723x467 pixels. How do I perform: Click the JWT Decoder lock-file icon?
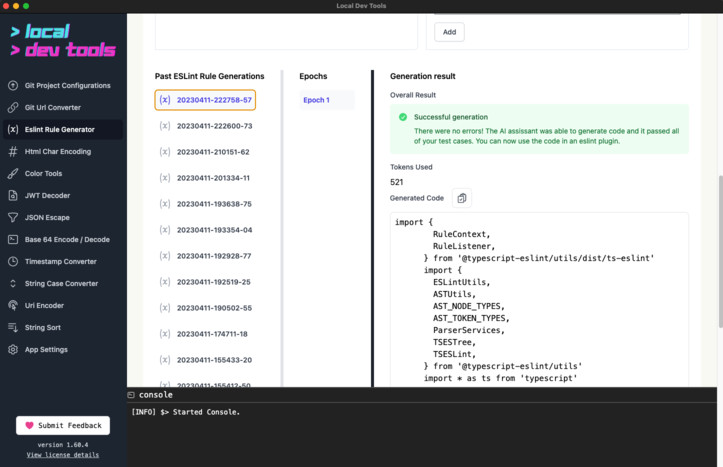click(13, 195)
